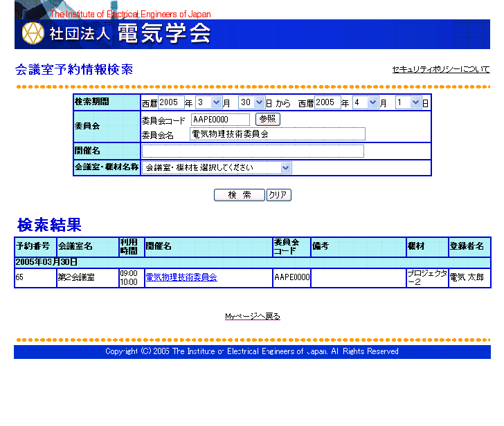This screenshot has height=426, width=504.
Task: Click the 予約番号 column header
Action: [x=33, y=246]
